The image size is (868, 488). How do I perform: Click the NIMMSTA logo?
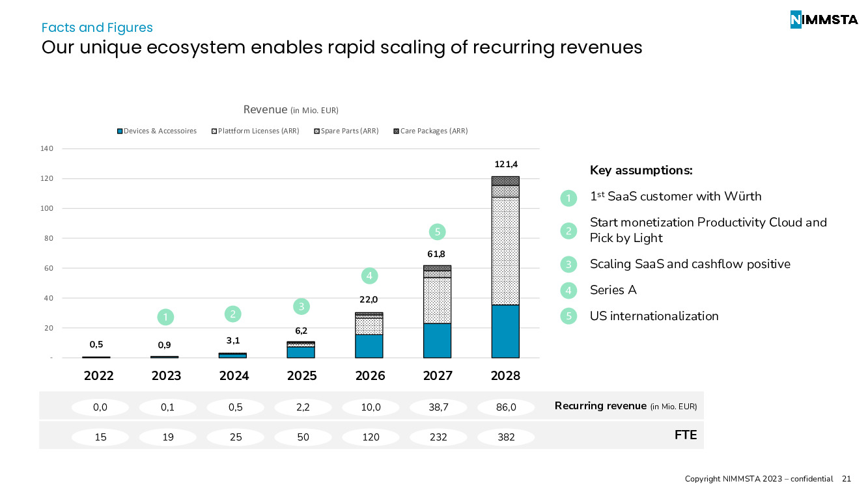click(x=824, y=20)
